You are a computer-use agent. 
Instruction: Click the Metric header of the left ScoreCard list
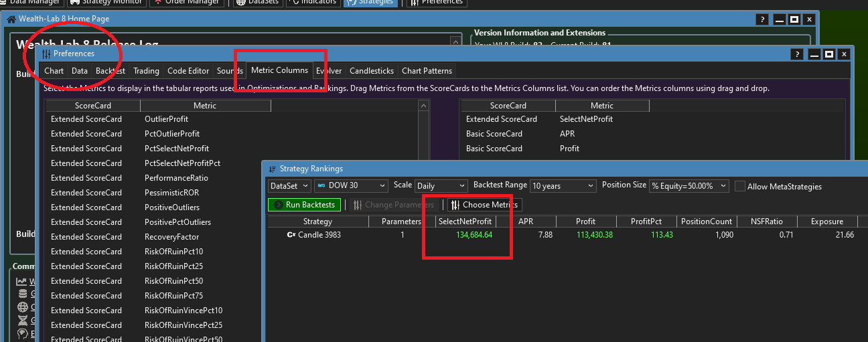205,106
